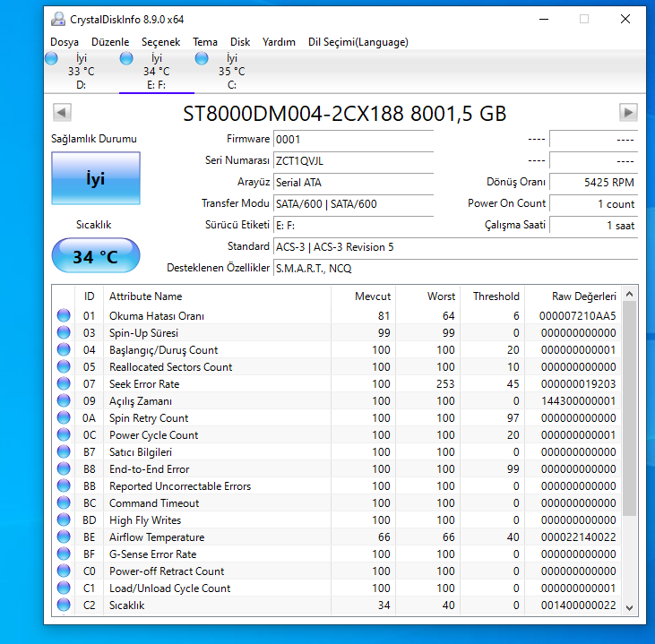Image resolution: width=655 pixels, height=644 pixels.
Task: Click status orb for End-to-End Error
Action: 64,468
